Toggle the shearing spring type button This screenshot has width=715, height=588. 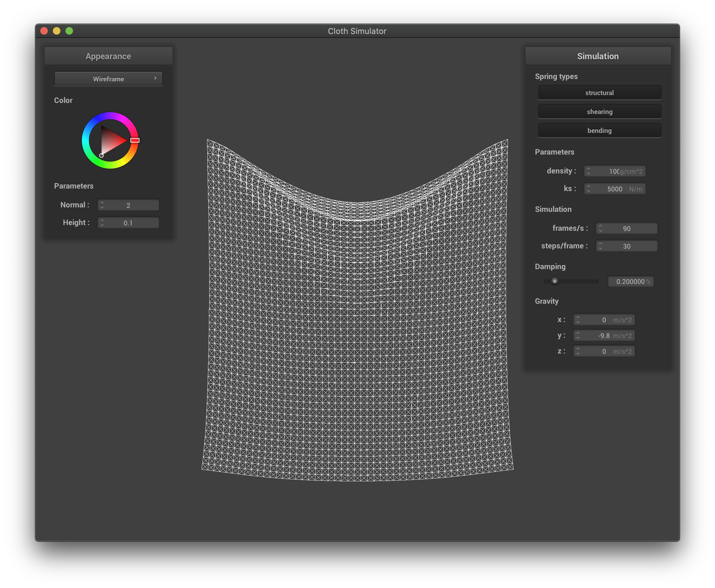tap(599, 111)
